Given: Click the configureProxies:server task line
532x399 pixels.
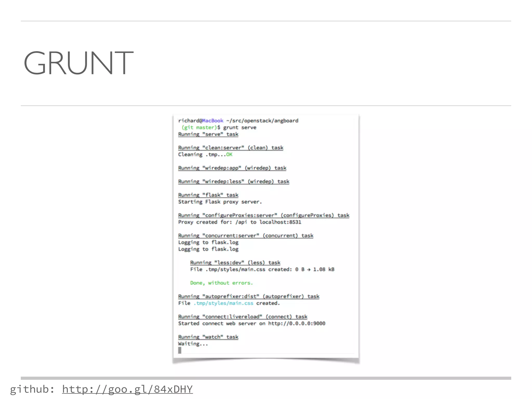Looking at the screenshot, I should coord(264,215).
